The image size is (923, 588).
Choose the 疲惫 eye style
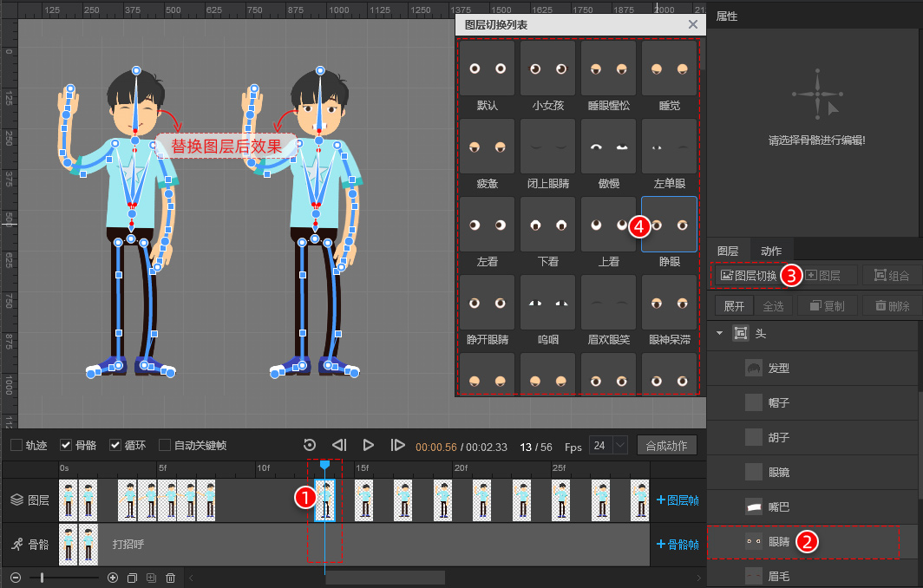(x=487, y=147)
